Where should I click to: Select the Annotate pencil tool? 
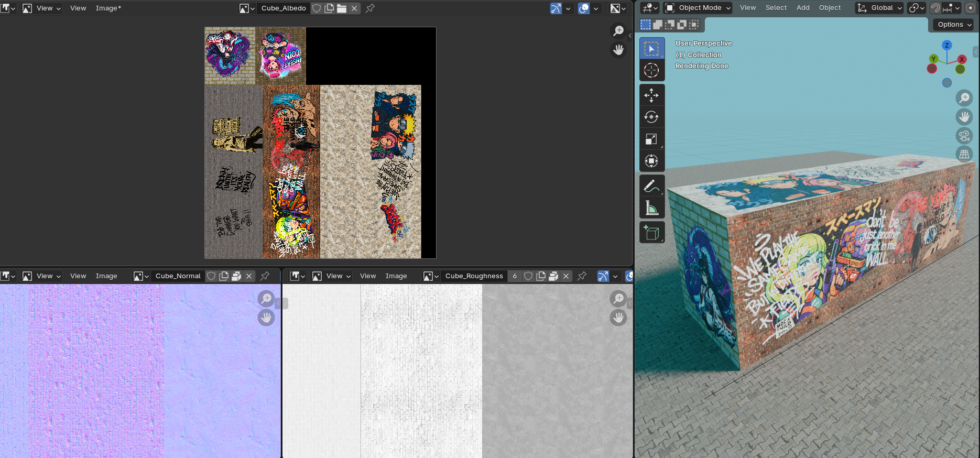[x=651, y=186]
